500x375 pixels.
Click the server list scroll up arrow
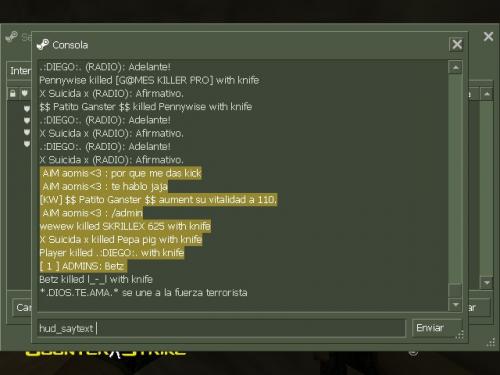click(x=487, y=94)
